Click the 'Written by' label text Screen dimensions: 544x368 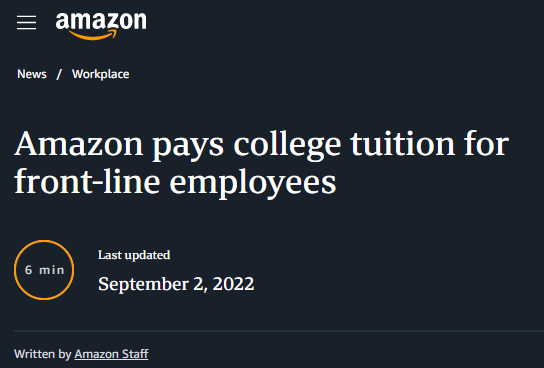(43, 354)
